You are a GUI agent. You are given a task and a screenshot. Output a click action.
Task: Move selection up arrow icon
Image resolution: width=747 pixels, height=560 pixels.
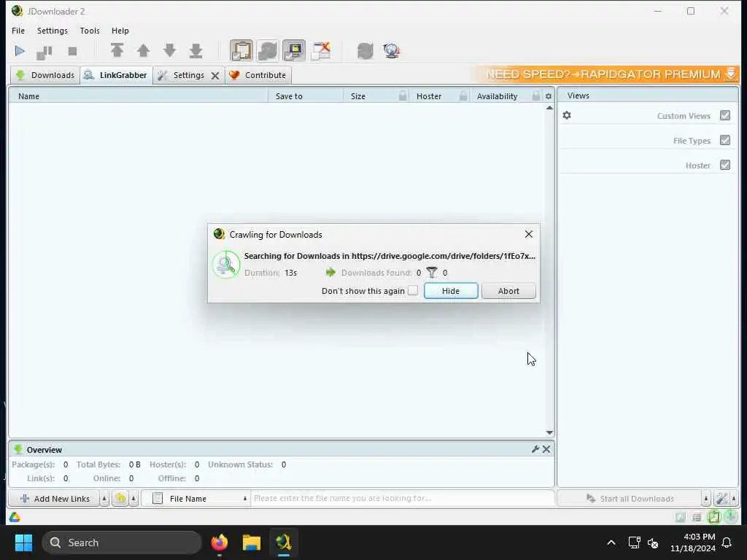pyautogui.click(x=143, y=50)
